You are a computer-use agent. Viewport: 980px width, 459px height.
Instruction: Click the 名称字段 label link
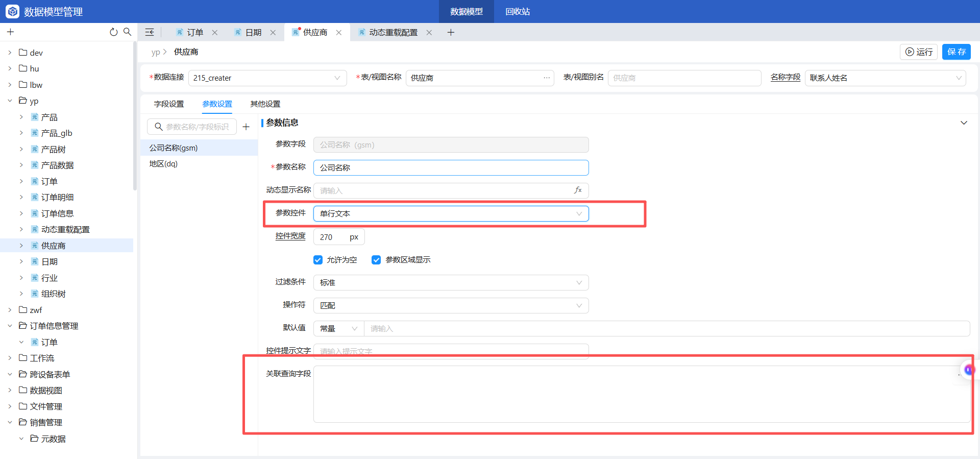(786, 77)
